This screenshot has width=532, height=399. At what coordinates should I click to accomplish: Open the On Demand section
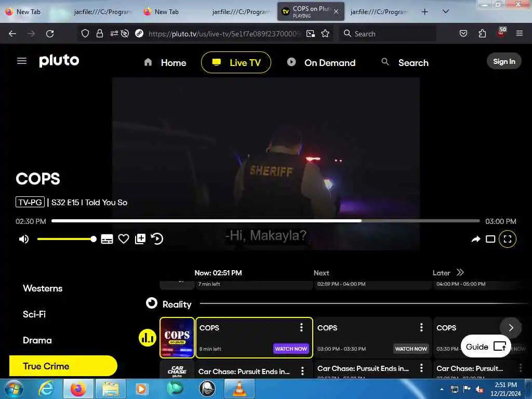pyautogui.click(x=321, y=62)
